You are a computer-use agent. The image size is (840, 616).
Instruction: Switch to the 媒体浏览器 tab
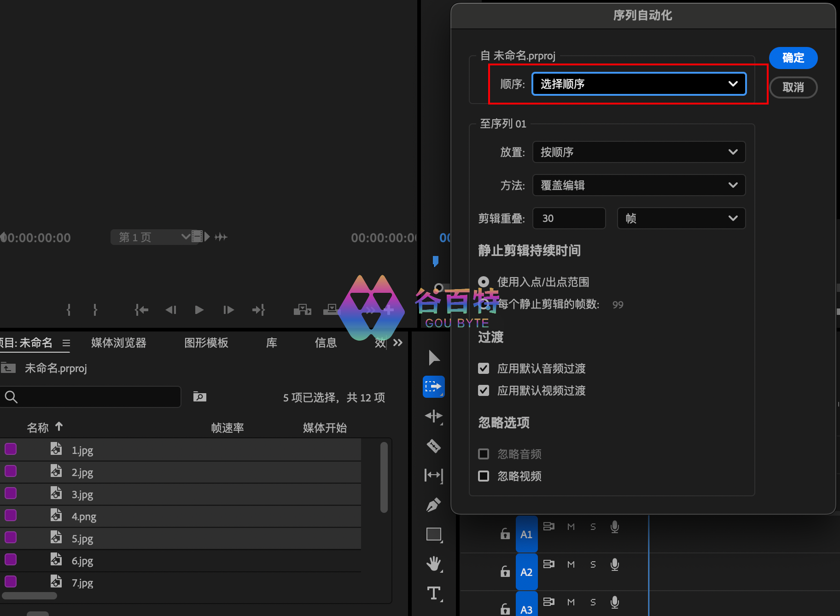[x=118, y=343]
